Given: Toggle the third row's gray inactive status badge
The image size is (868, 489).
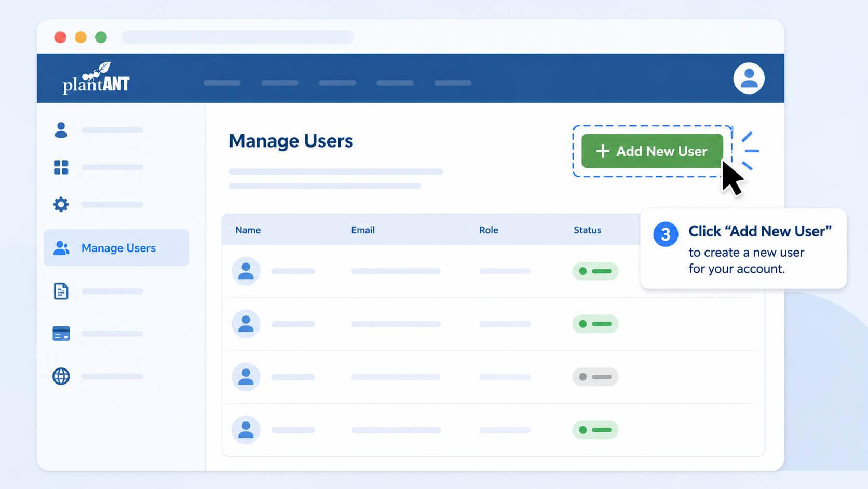Looking at the screenshot, I should [x=595, y=377].
